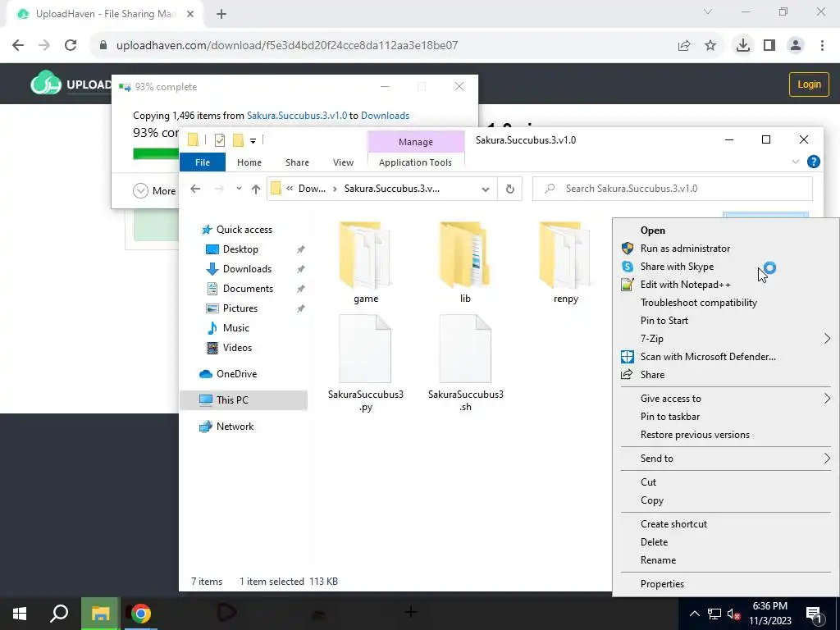Share this page from Chrome address bar
Viewport: 840px width, 630px height.
coord(684,46)
